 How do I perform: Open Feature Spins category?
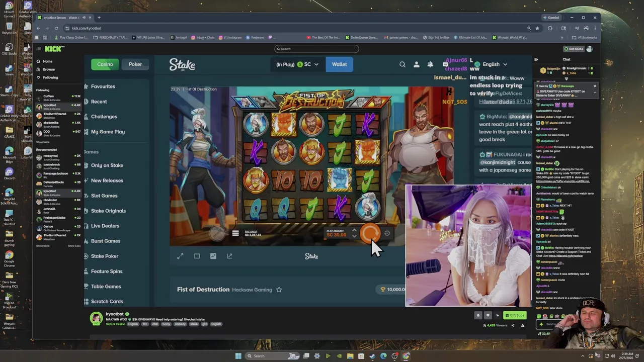107,271
